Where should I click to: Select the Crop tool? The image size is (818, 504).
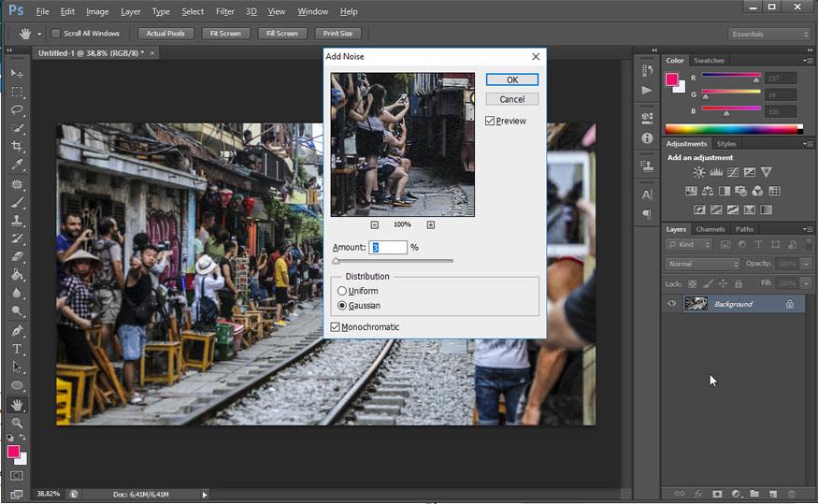point(17,148)
